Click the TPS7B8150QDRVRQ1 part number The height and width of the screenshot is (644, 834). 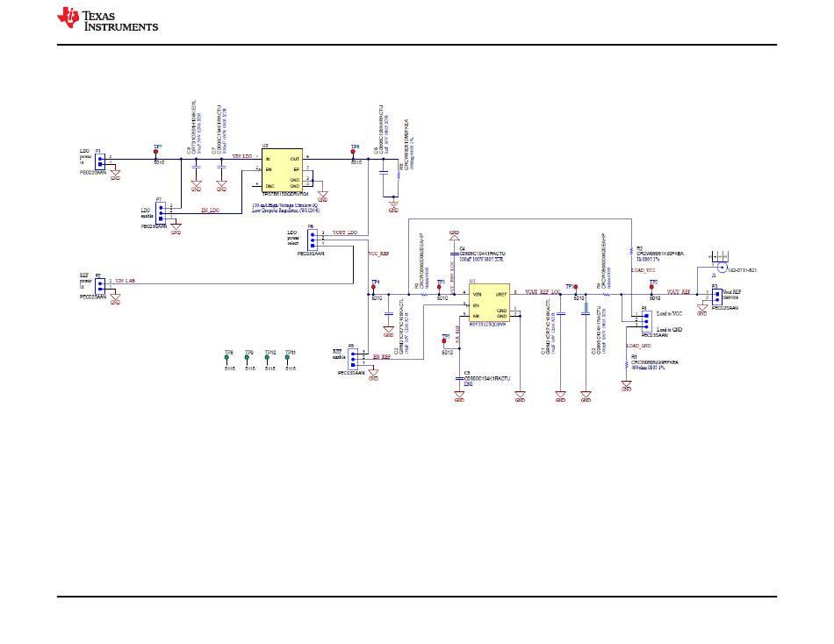(285, 194)
